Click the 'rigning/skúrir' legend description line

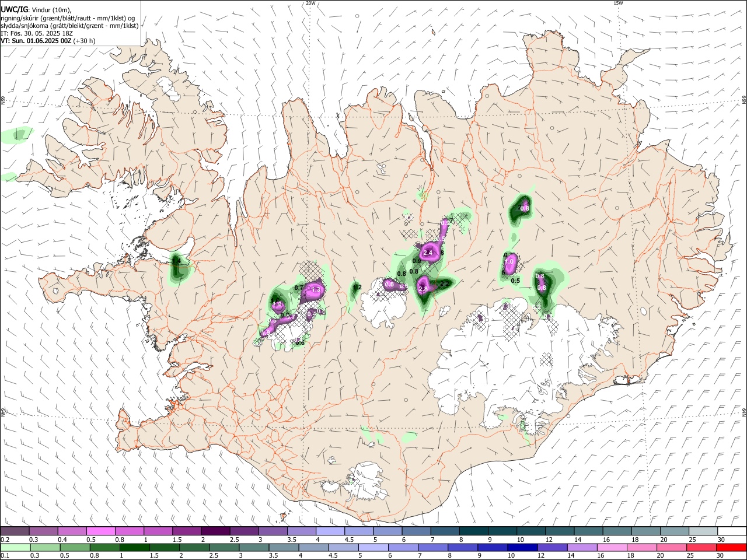[68, 18]
